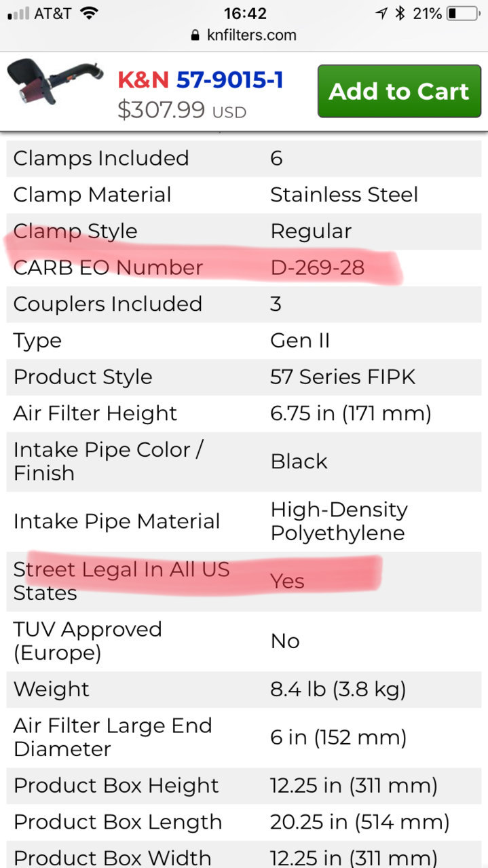
Task: Tap the location arrow icon
Action: [x=382, y=13]
